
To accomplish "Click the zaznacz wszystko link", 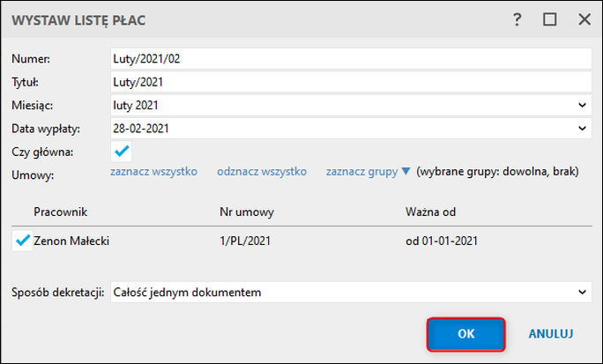I will tap(153, 172).
